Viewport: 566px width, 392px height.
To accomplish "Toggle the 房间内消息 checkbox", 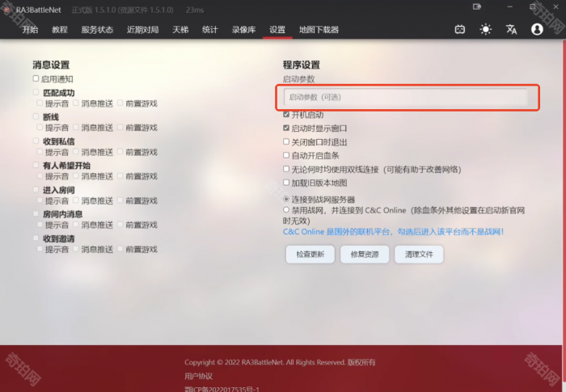I will tap(36, 213).
